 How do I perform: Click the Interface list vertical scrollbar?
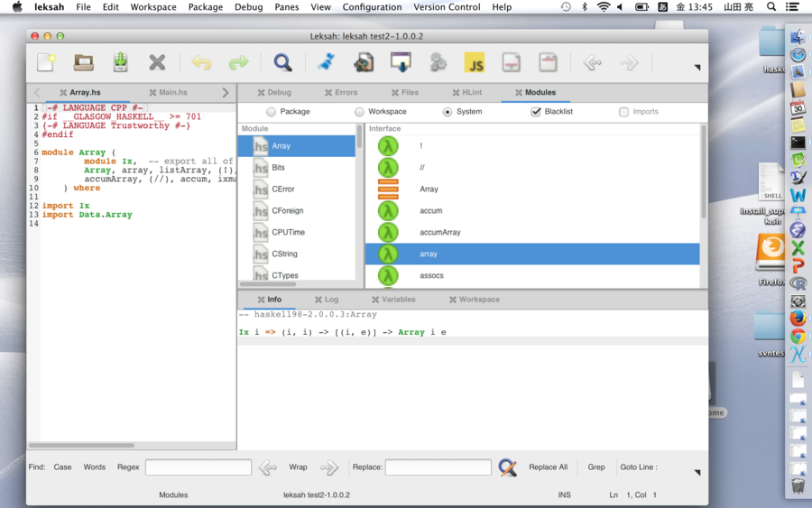(x=703, y=172)
